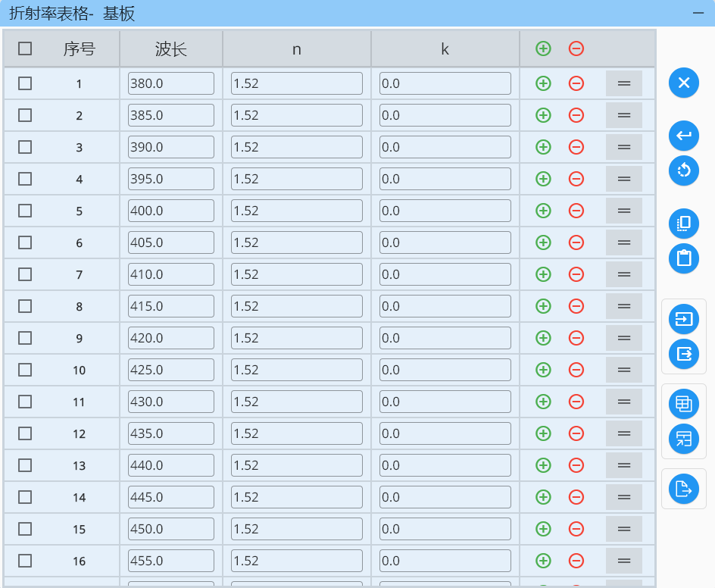Add a row after row 5
The image size is (715, 588).
(x=543, y=211)
